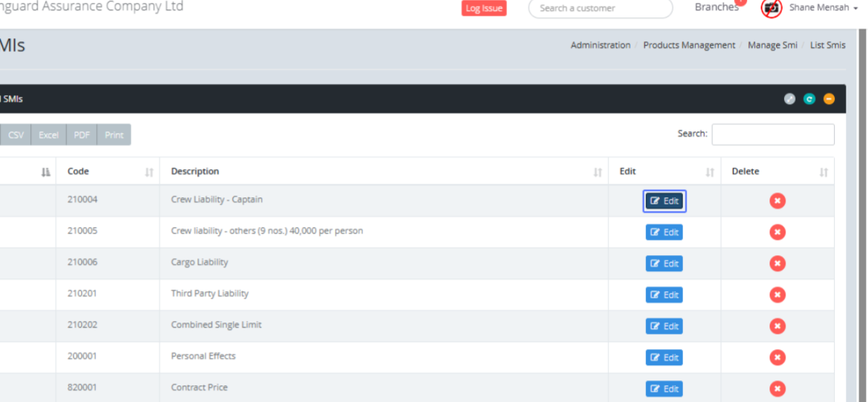
Task: Click the table Search input field
Action: click(x=773, y=134)
